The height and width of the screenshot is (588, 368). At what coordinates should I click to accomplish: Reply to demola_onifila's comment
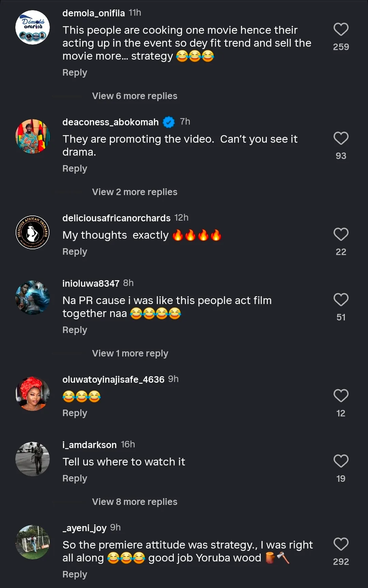pos(75,73)
